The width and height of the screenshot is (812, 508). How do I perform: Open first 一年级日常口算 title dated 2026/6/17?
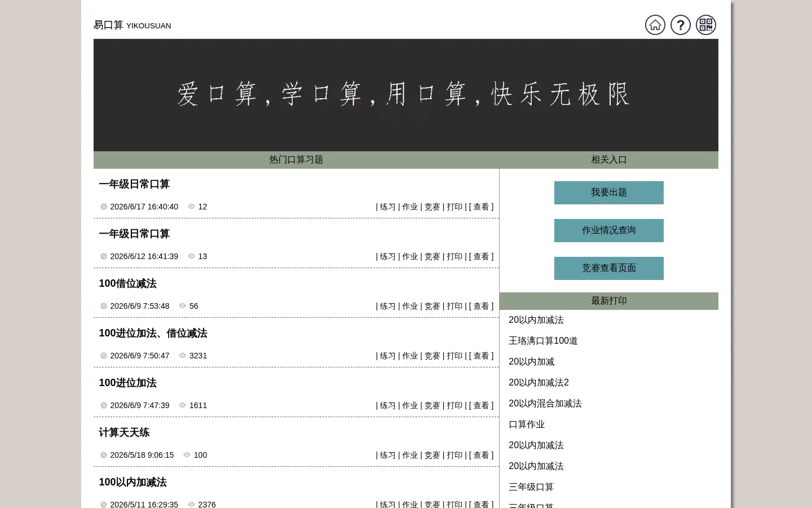134,184
